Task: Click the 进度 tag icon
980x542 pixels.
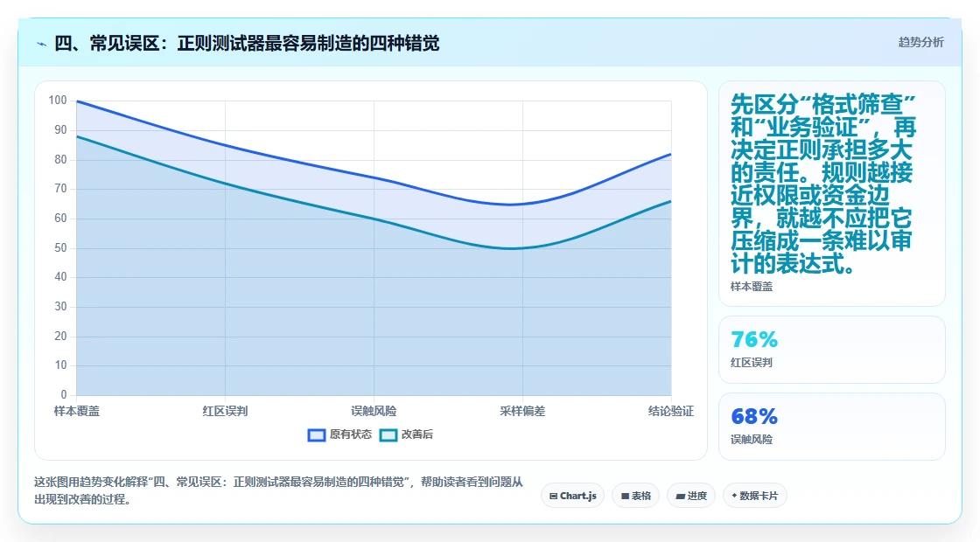Action: 681,497
